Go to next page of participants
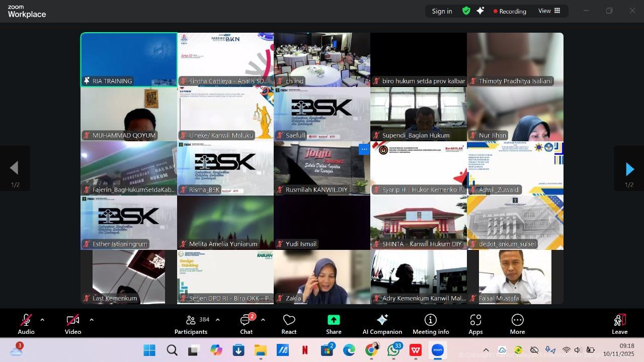The height and width of the screenshot is (362, 644). pos(629,169)
